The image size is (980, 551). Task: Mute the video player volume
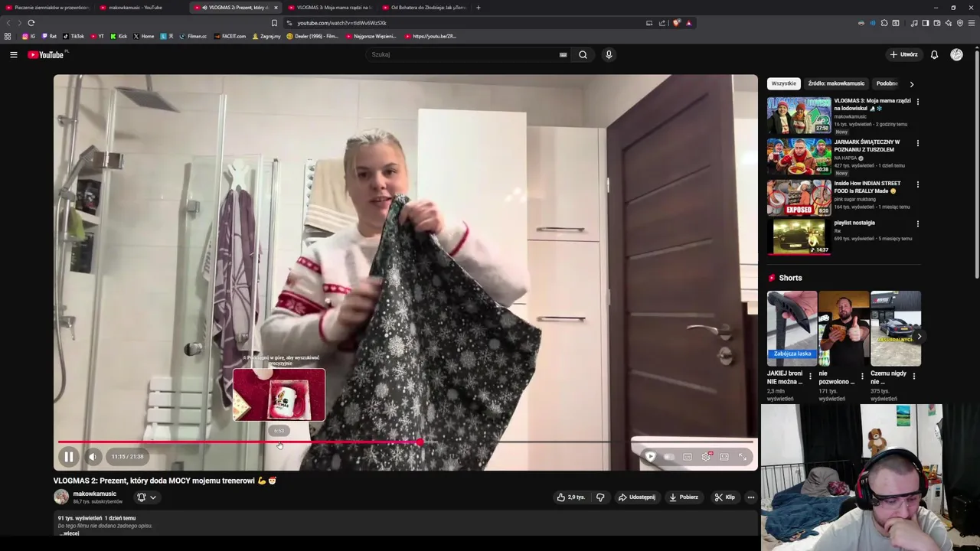93,457
